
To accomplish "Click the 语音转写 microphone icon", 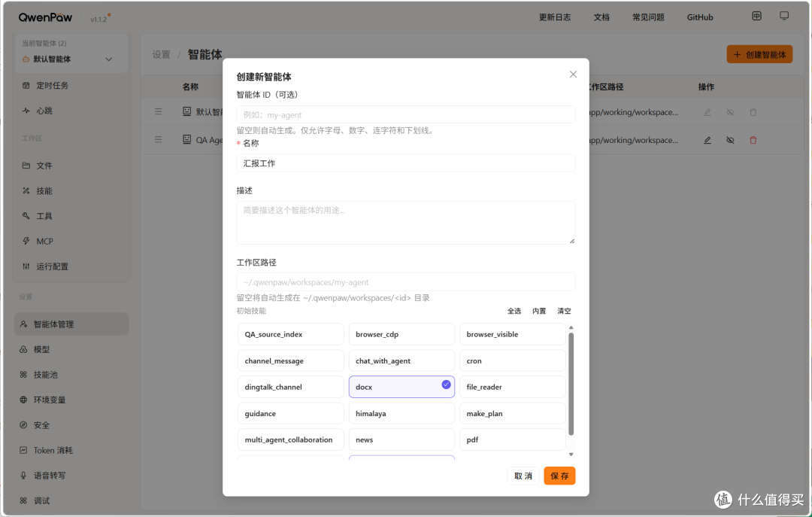I will (23, 476).
